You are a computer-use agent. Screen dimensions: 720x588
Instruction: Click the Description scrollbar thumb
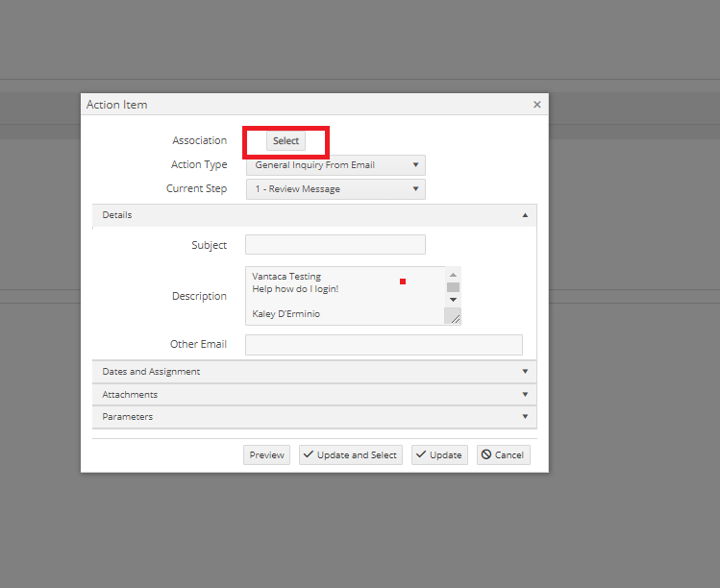(453, 287)
